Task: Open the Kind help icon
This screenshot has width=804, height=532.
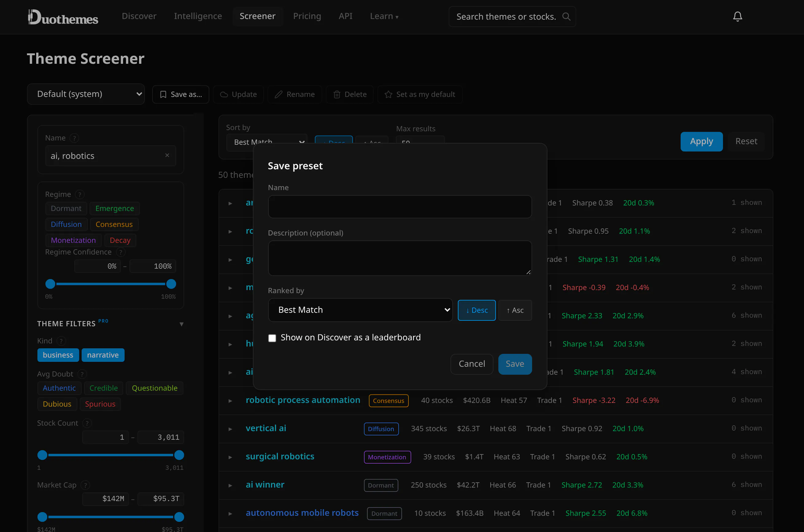Action: 61,341
